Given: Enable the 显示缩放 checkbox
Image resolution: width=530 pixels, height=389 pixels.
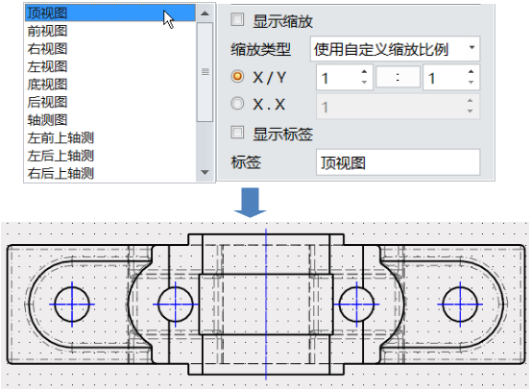Looking at the screenshot, I should point(237,20).
